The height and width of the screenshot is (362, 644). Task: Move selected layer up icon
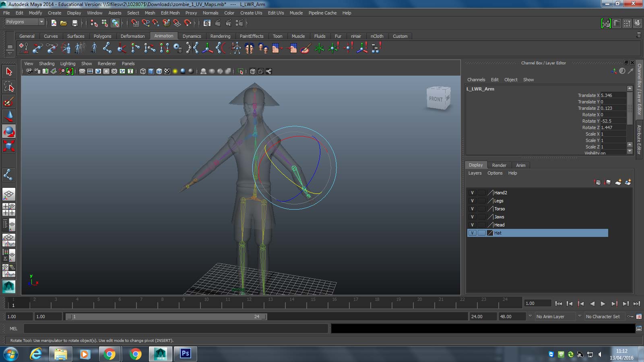(597, 182)
